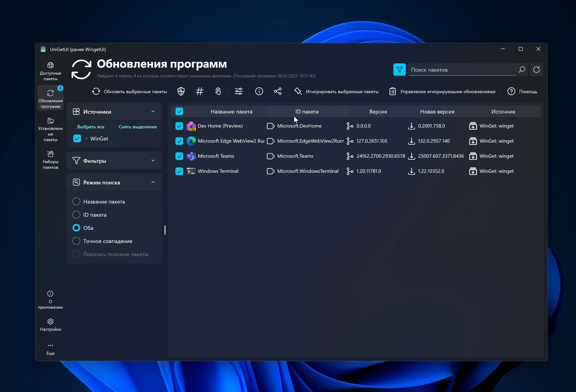
Task: Click the ID tag icon for Microsoft.WindowsTerminal
Action: click(x=271, y=171)
